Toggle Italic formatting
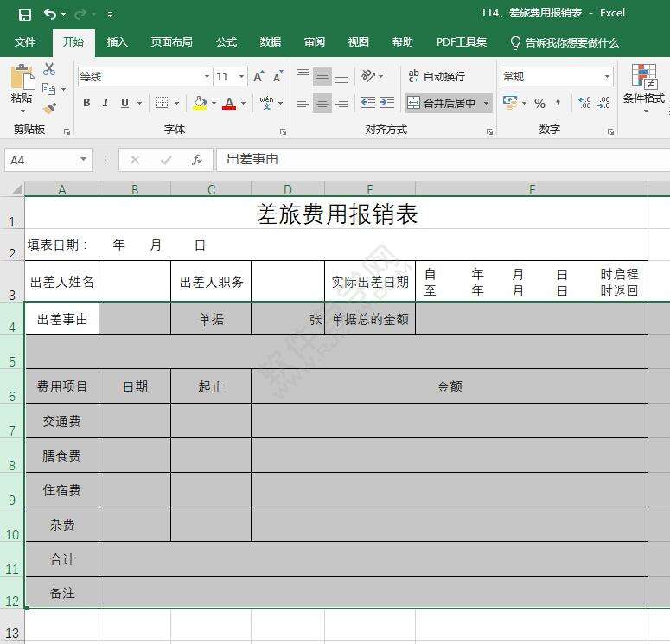Screen dimensions: 670x644 point(105,103)
